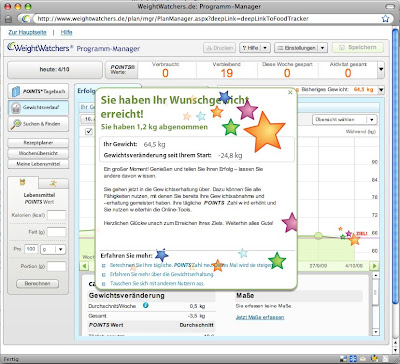
Task: Open the unit dropdown next to Pro 100
Action: [53, 249]
